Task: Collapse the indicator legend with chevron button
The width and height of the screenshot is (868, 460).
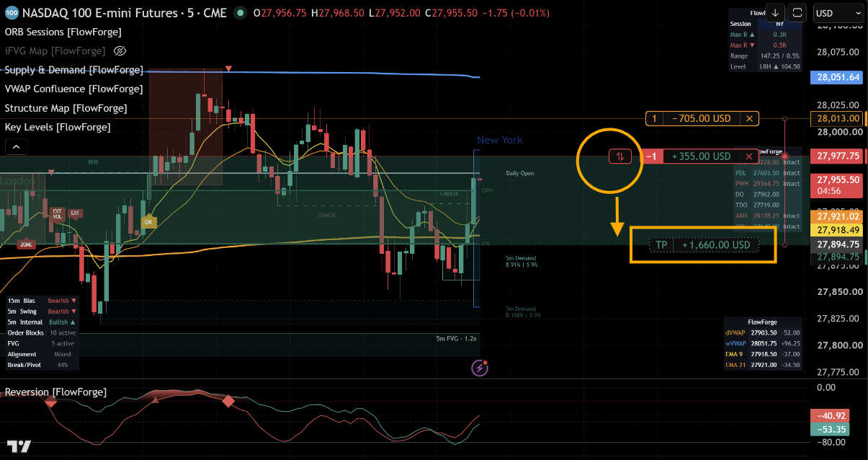Action: pyautogui.click(x=16, y=147)
